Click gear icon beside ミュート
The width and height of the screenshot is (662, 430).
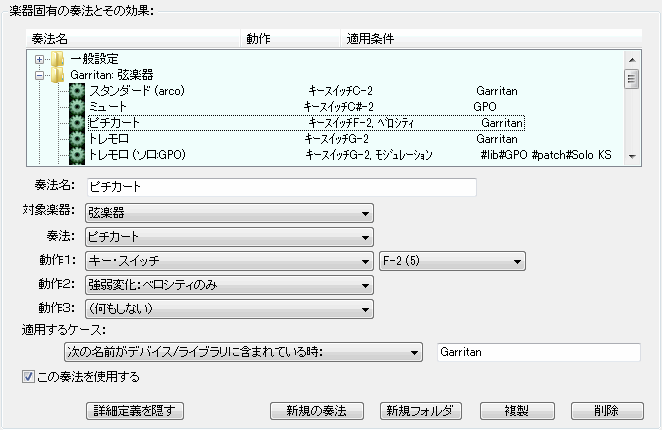(x=77, y=107)
